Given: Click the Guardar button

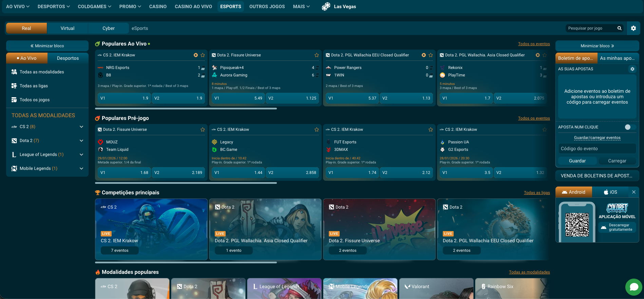Looking at the screenshot, I should coord(577,161).
